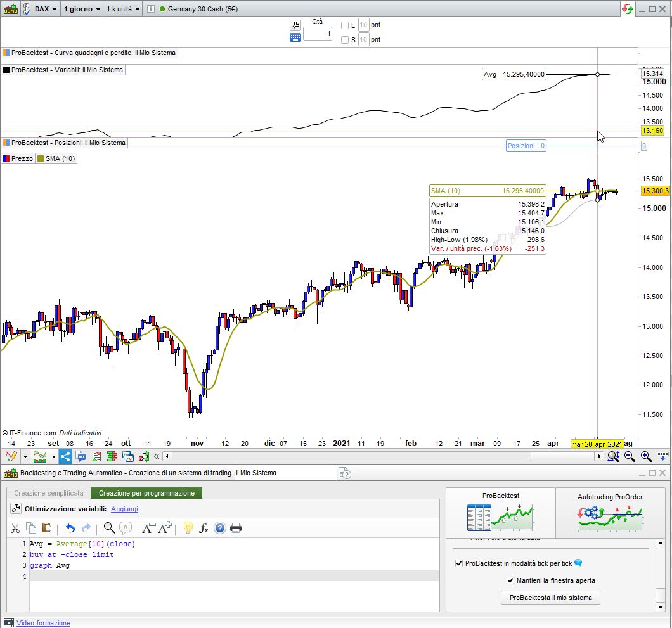672x628 pixels.
Task: Click into the Qtà quantity field
Action: pos(317,33)
